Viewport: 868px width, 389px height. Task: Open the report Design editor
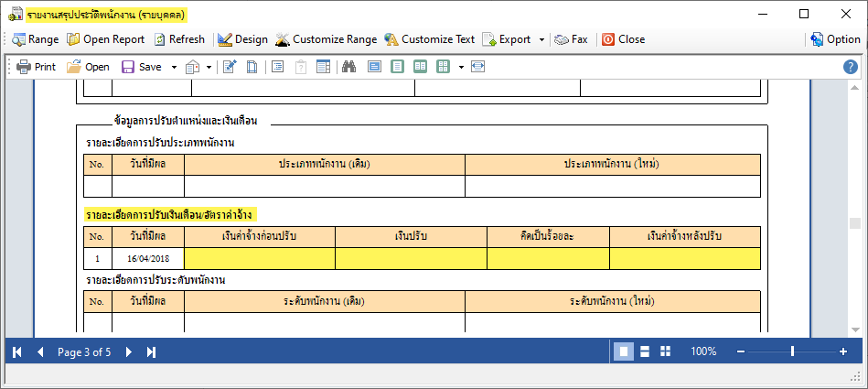[242, 39]
